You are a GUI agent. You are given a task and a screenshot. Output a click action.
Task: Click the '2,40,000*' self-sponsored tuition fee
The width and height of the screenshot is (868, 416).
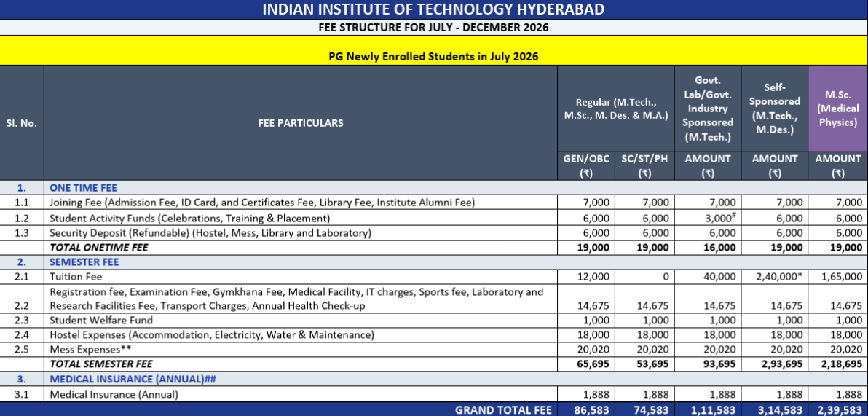point(779,276)
